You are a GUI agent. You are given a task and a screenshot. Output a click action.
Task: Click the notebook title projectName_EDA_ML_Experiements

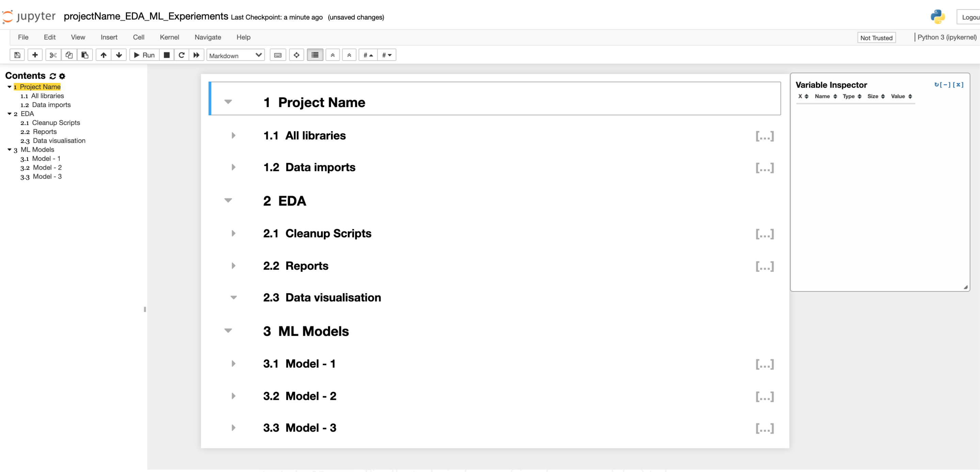click(146, 16)
